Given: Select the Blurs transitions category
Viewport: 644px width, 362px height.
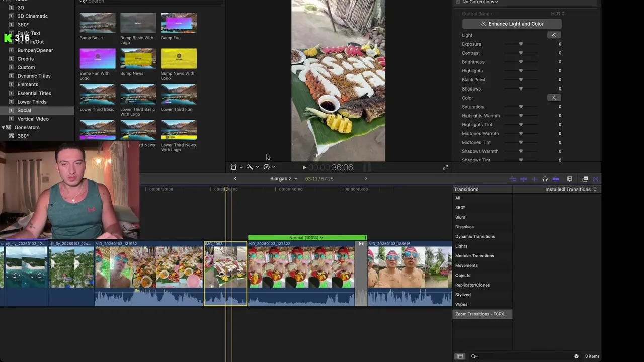Looking at the screenshot, I should coord(460,217).
